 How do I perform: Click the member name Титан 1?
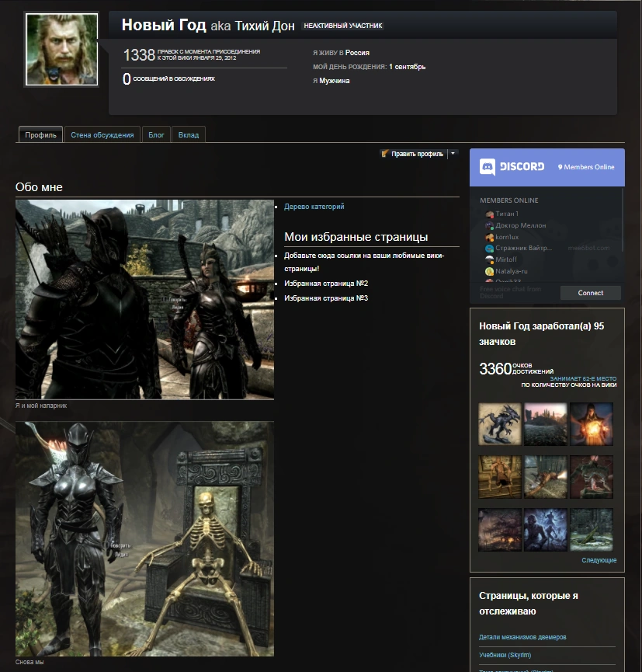507,214
